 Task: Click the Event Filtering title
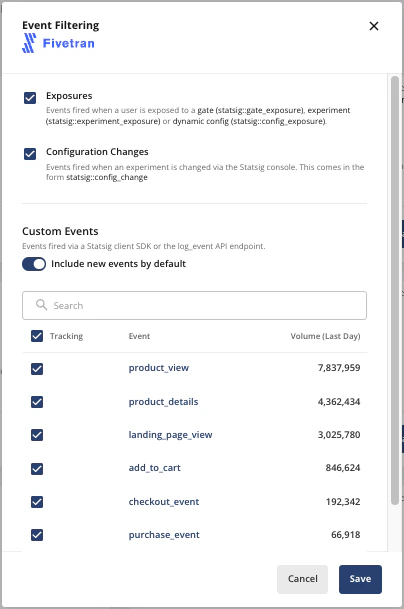(x=61, y=25)
